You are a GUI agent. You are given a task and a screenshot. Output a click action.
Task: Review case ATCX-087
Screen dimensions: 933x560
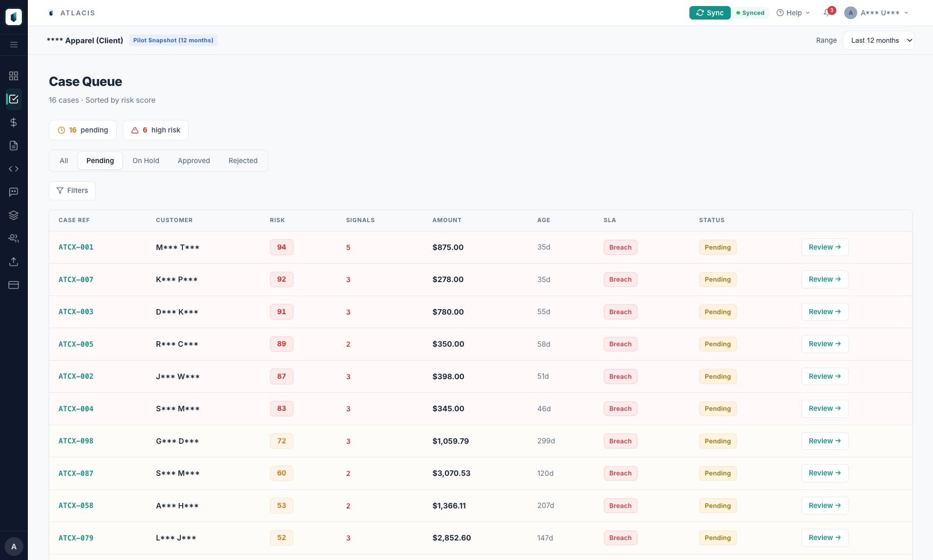tap(825, 473)
